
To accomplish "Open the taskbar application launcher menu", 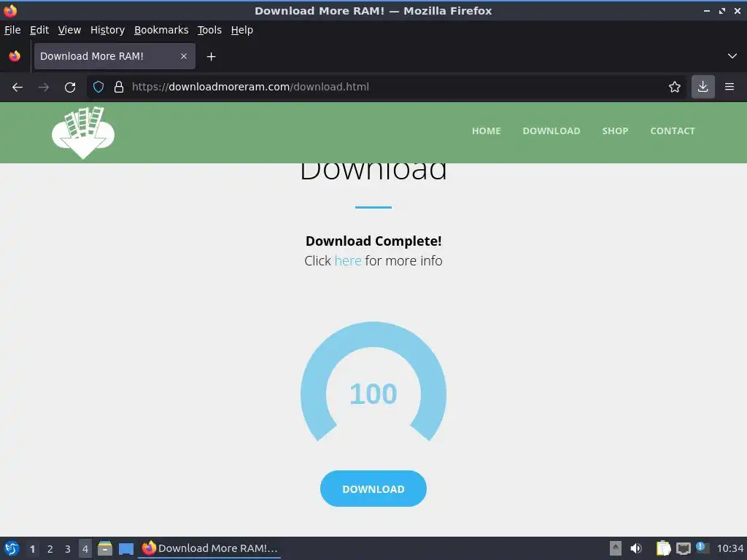I will 12,548.
